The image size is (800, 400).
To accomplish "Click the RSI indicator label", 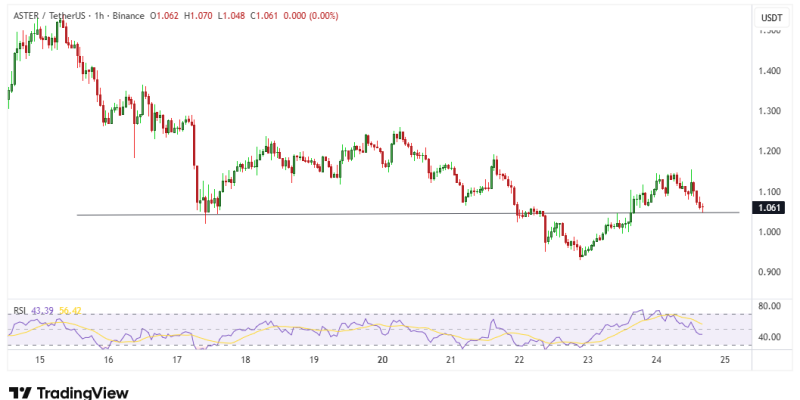I will (18, 312).
